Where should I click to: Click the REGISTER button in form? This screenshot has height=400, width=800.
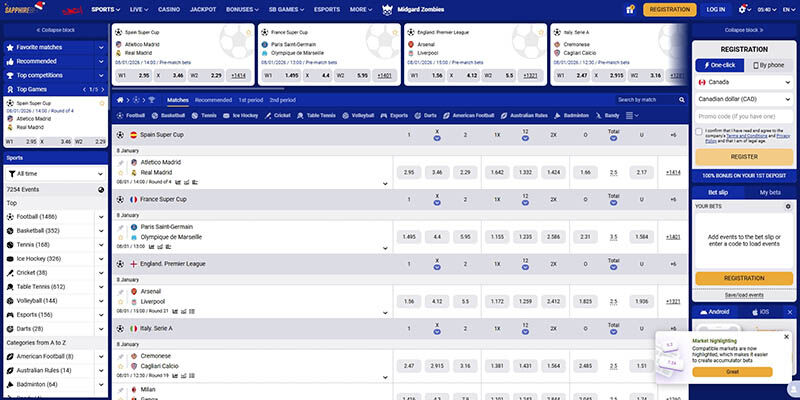pyautogui.click(x=744, y=157)
